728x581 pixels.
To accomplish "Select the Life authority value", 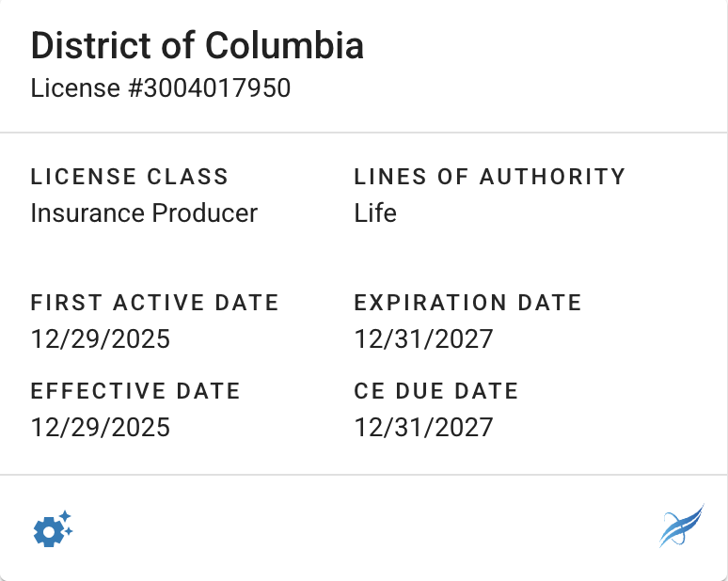I will pos(375,213).
